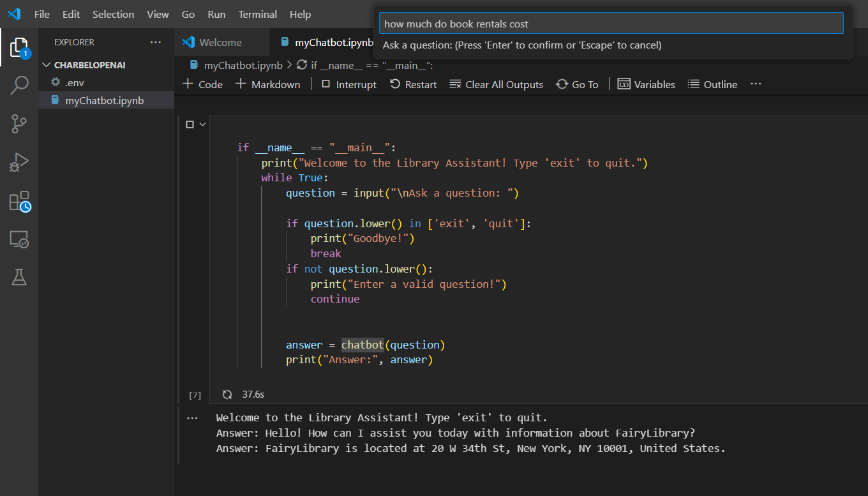Open the Variables panel from toolbar

pos(647,84)
